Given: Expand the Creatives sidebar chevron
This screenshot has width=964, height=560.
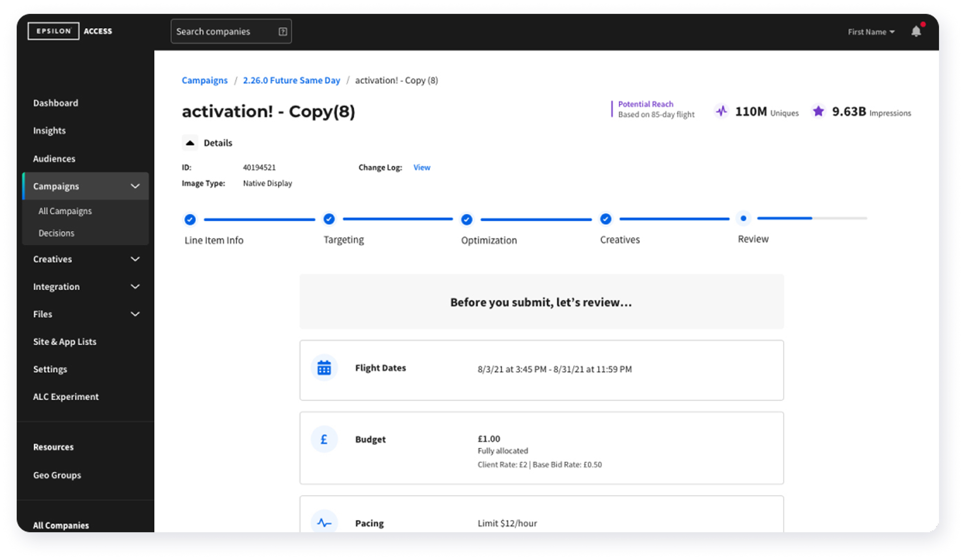Looking at the screenshot, I should point(135,259).
